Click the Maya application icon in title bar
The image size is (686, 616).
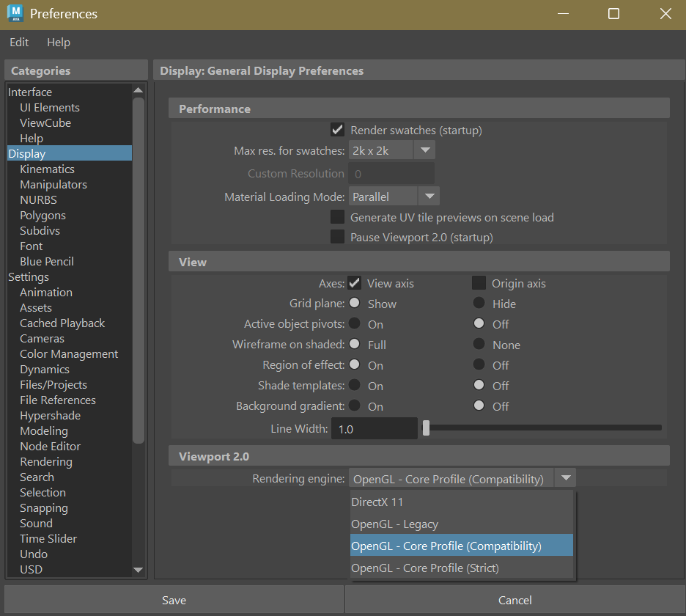click(x=15, y=13)
